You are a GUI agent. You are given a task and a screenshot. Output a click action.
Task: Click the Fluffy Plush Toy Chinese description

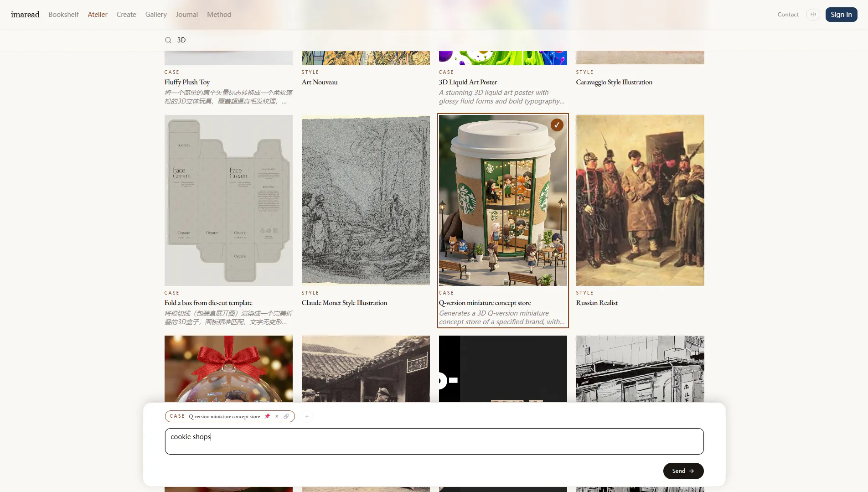[228, 97]
